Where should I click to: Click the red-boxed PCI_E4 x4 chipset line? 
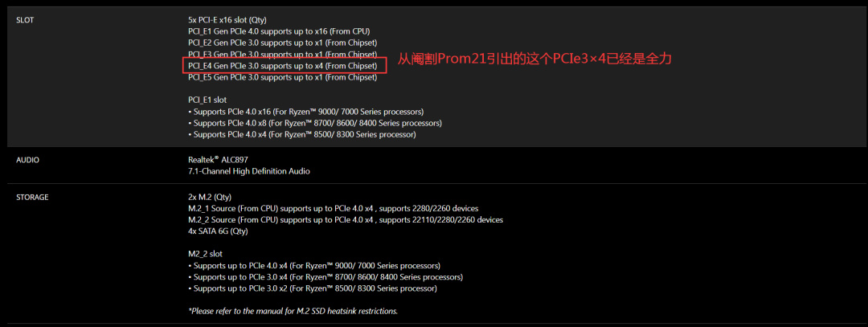[x=282, y=65]
